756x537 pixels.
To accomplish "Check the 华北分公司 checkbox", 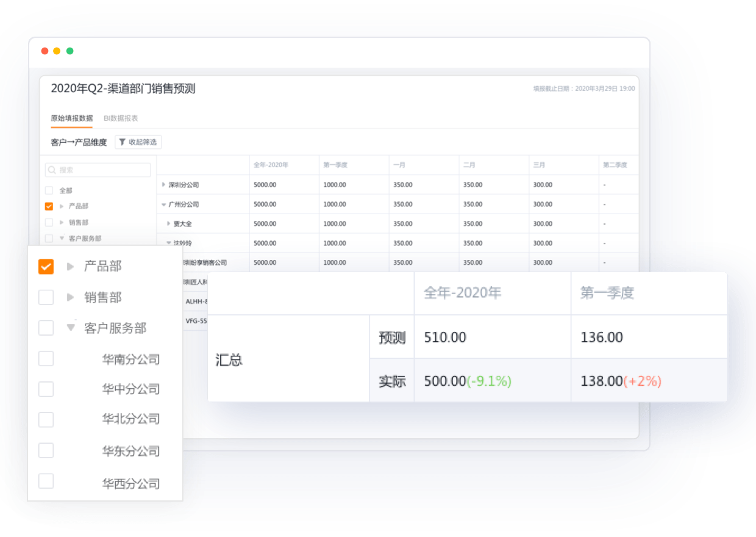I will point(46,419).
